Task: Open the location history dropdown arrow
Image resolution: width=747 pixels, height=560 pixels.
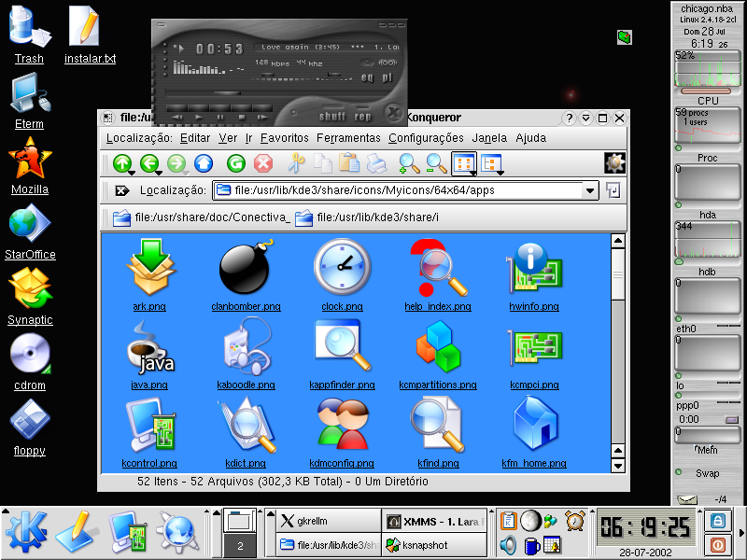Action: click(x=590, y=190)
